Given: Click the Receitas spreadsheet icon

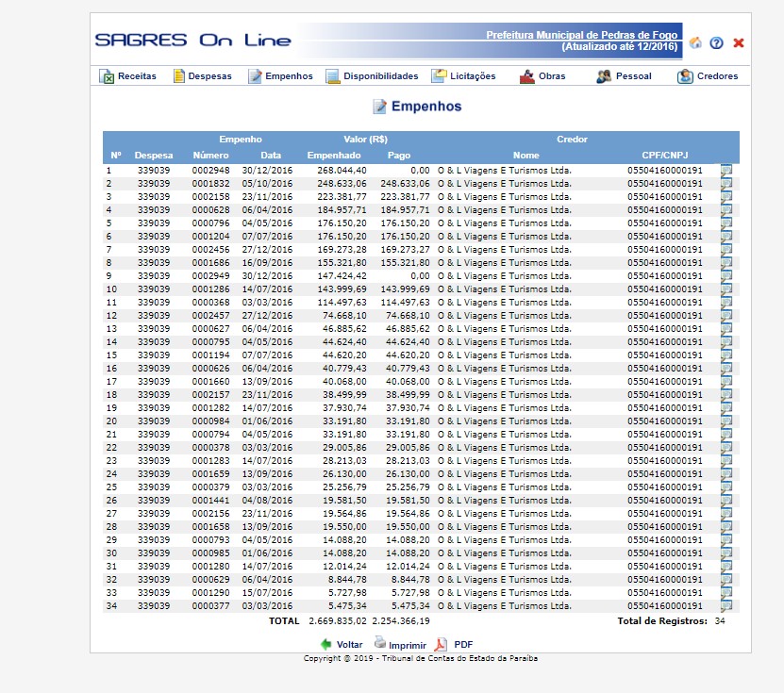Looking at the screenshot, I should tap(107, 76).
